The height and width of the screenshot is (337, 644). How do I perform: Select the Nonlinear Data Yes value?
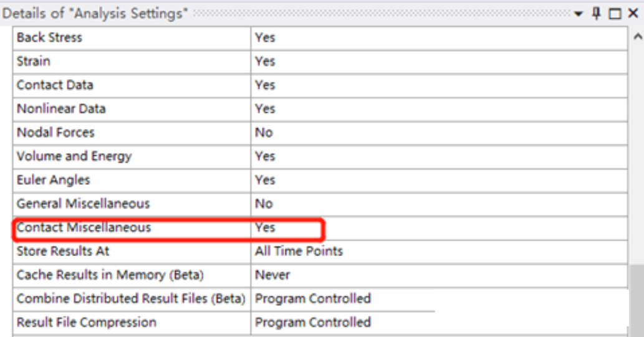pos(439,109)
